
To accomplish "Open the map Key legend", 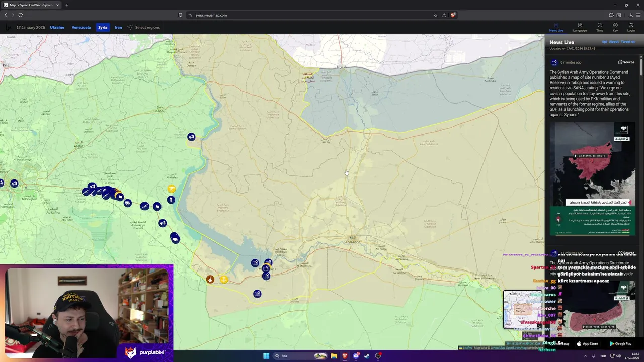I will [x=615, y=27].
